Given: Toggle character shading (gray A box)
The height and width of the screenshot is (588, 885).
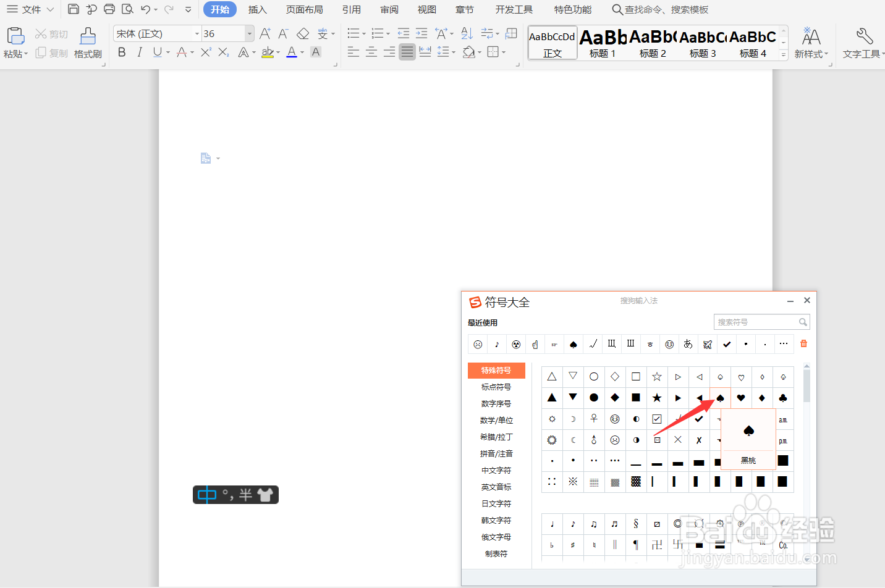Looking at the screenshot, I should point(316,52).
